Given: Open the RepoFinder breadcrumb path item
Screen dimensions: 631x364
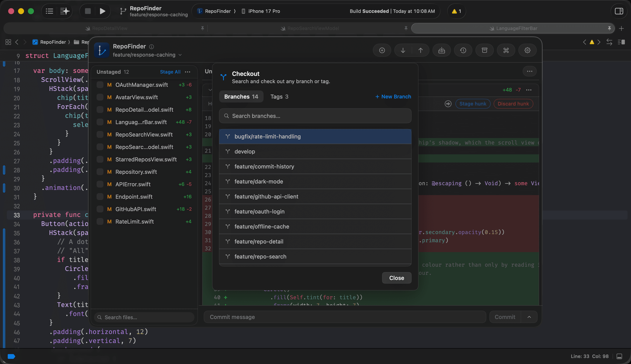Looking at the screenshot, I should 49,42.
